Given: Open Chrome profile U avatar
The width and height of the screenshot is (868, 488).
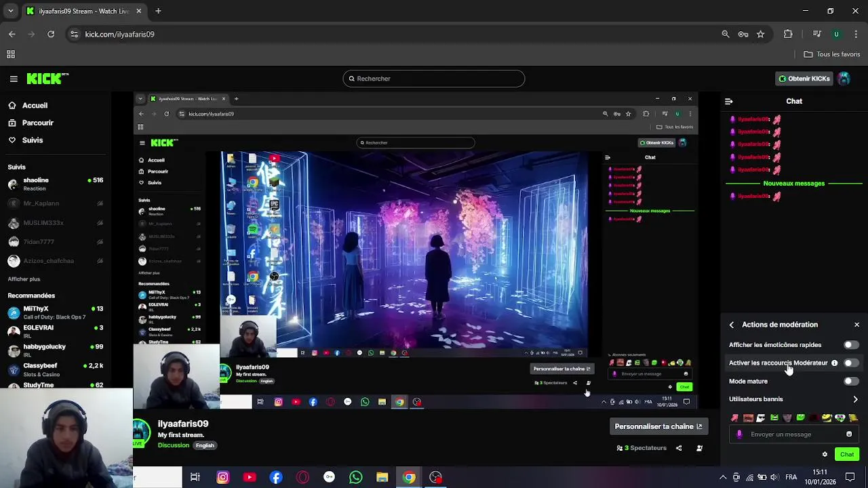Looking at the screenshot, I should 836,34.
